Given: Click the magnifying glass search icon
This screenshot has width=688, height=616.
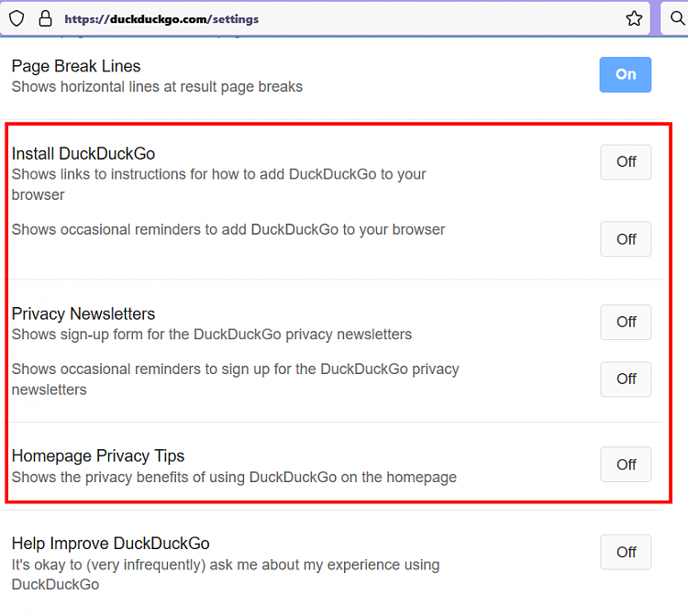Looking at the screenshot, I should 677,18.
